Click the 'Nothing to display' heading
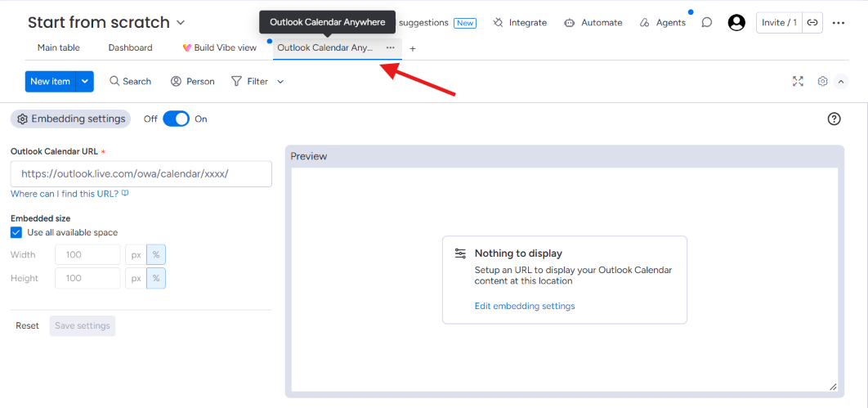868x408 pixels. (519, 253)
